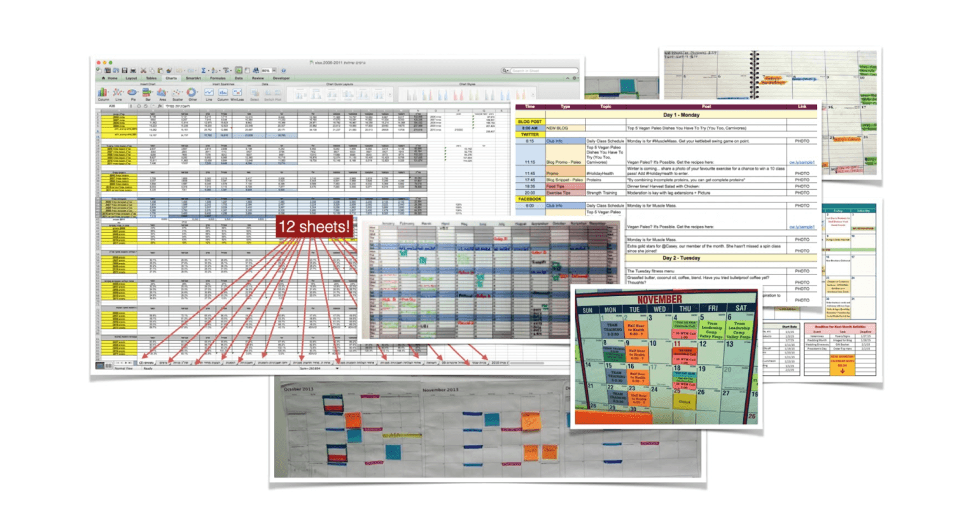Open the SmartArt ribbon tab
980x531 pixels.
click(x=193, y=78)
